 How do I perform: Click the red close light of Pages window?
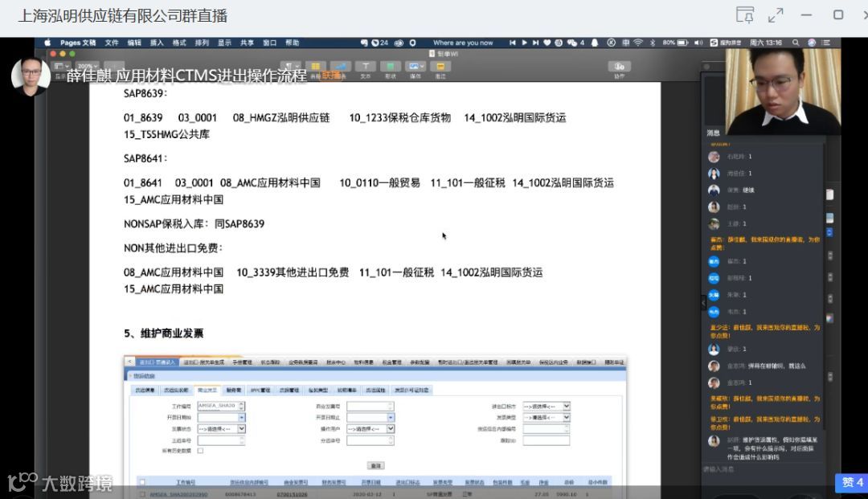click(53, 54)
